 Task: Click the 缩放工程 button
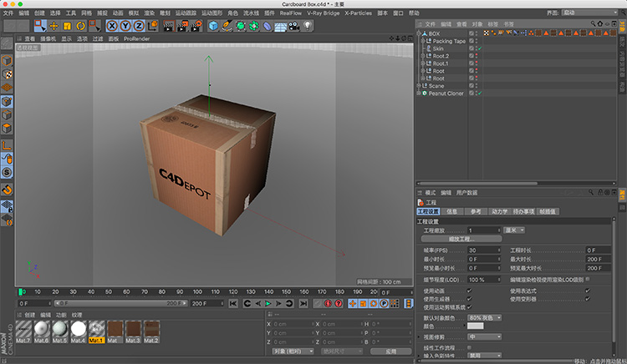pyautogui.click(x=461, y=239)
